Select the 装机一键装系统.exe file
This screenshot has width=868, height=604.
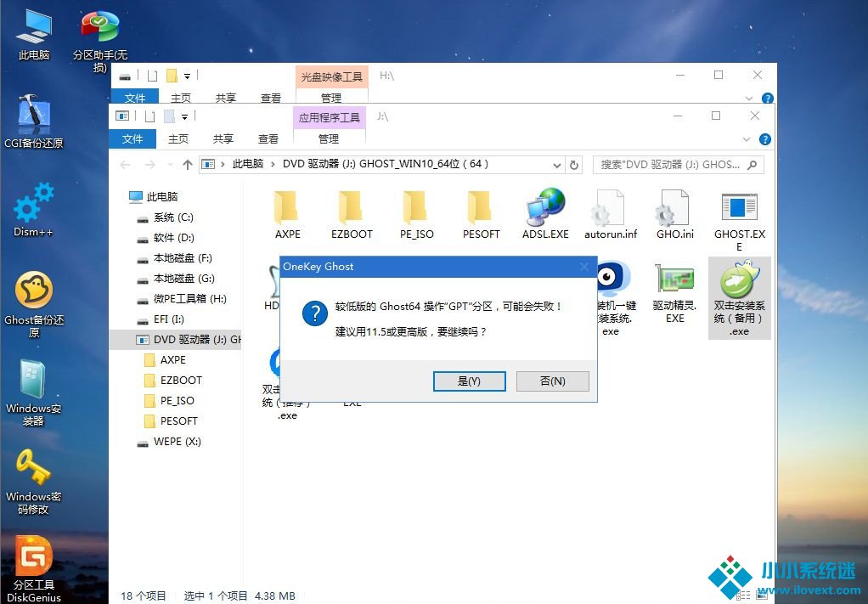pos(613,299)
